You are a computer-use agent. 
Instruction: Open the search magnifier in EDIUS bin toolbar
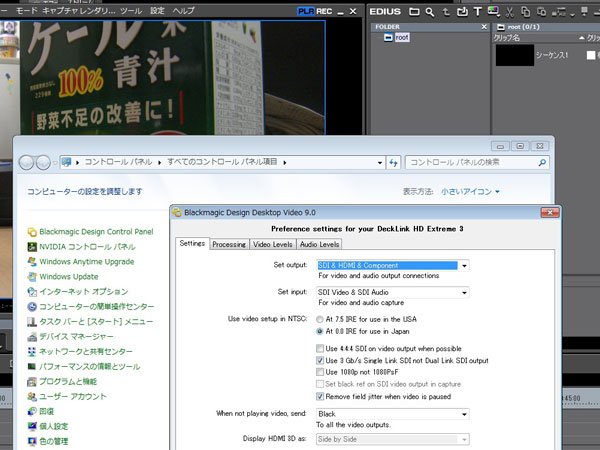click(430, 12)
